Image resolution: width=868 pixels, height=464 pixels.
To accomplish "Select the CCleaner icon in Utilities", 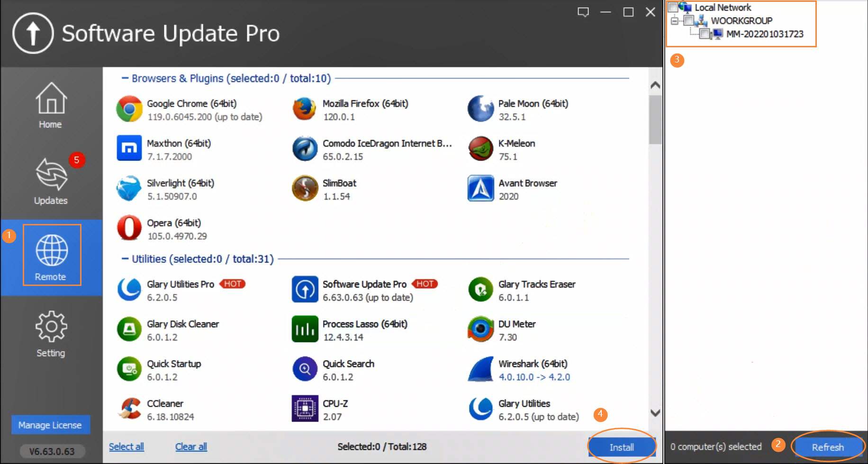I will pyautogui.click(x=129, y=409).
